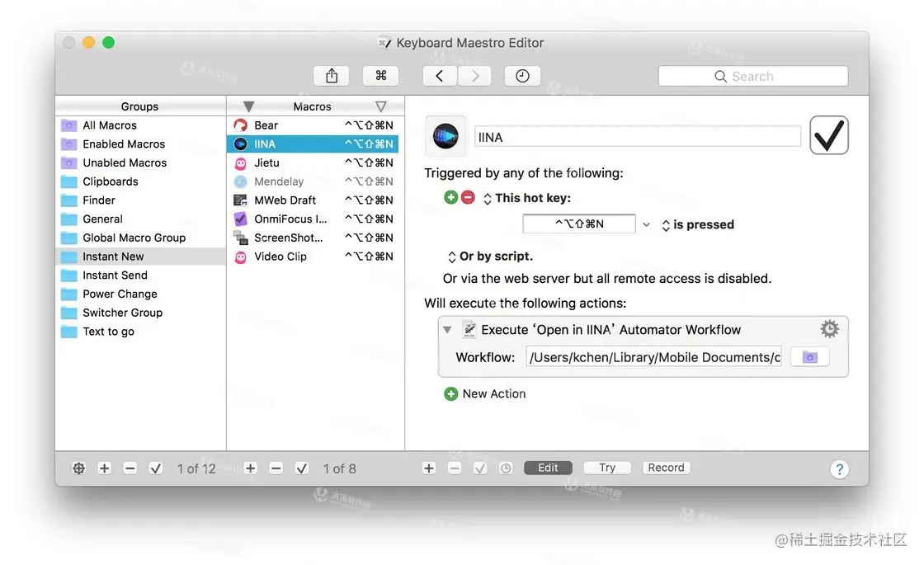Collapse the Execute Automator Workflow action

(x=447, y=330)
